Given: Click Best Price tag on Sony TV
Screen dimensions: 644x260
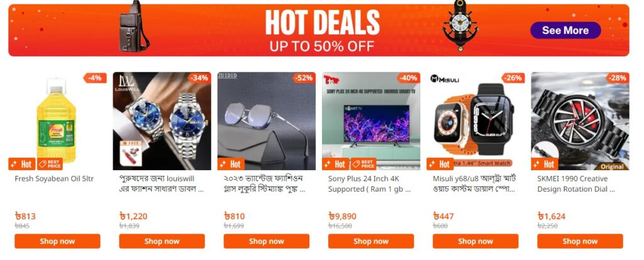Looking at the screenshot, I should pyautogui.click(x=363, y=164).
